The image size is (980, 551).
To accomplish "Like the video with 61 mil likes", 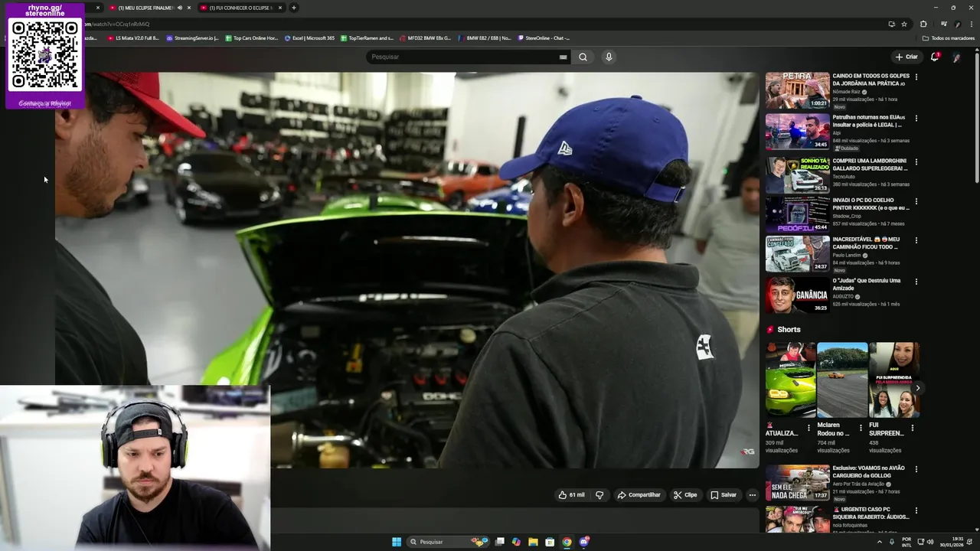I will [x=571, y=495].
